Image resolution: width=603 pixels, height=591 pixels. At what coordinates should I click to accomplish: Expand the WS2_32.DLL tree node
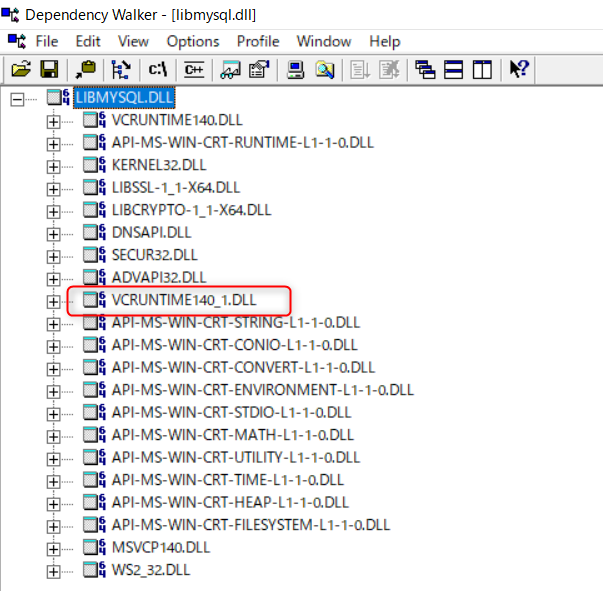53,572
